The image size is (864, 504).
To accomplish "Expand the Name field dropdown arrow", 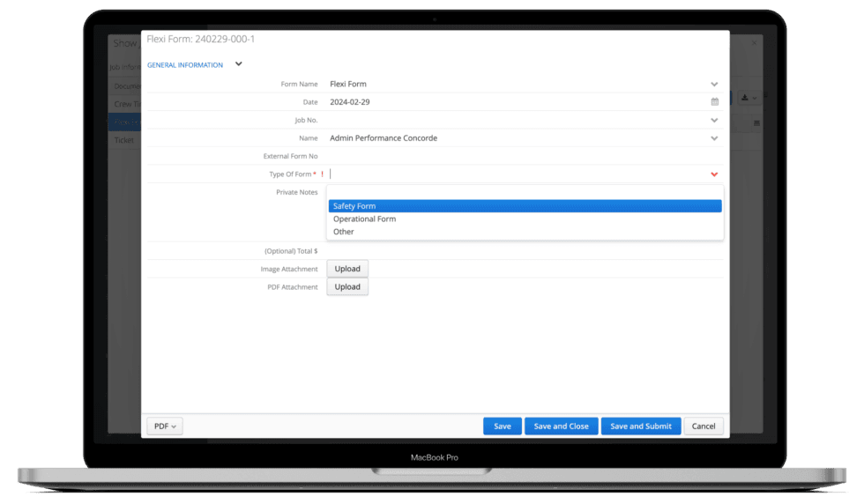I will [714, 138].
